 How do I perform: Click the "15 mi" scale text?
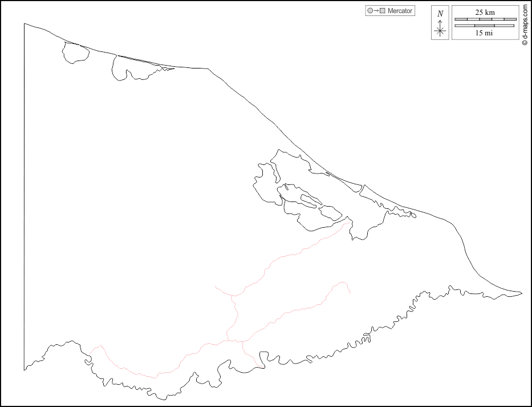[x=484, y=33]
